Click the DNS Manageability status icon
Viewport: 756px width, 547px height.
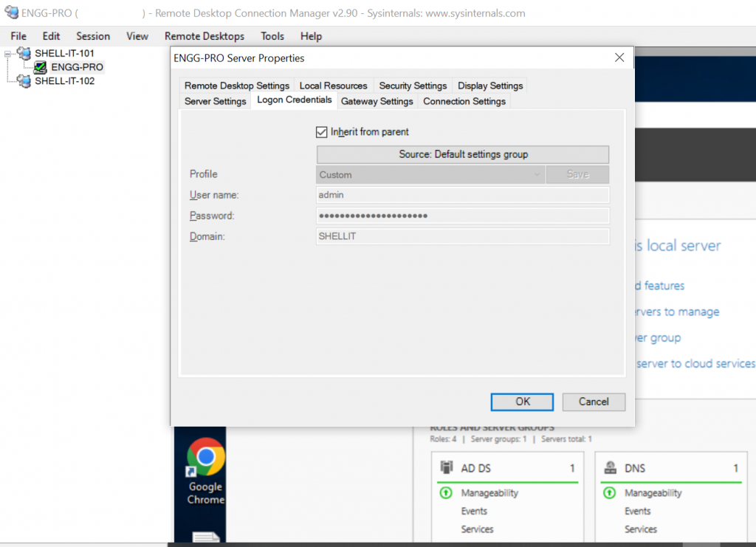coord(609,493)
